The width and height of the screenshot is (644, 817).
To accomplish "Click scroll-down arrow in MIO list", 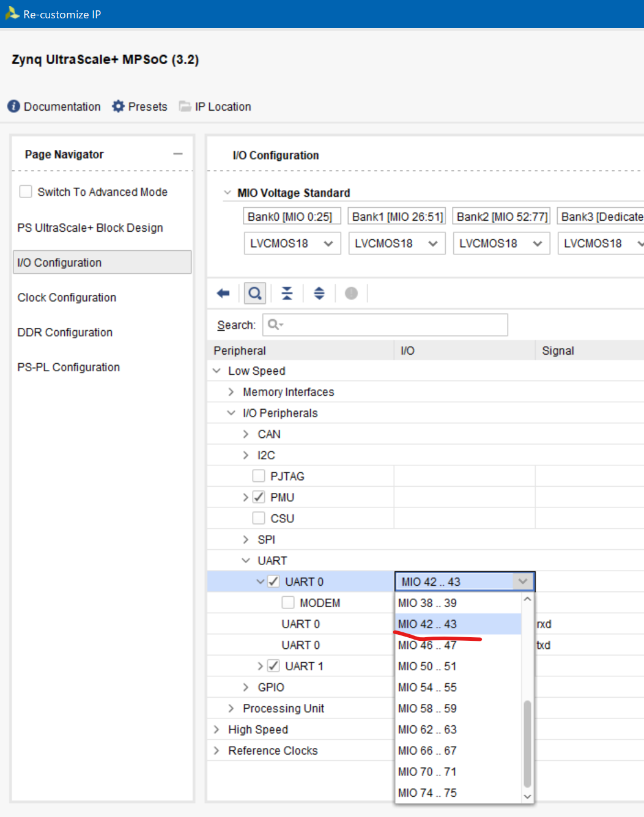I will (527, 797).
